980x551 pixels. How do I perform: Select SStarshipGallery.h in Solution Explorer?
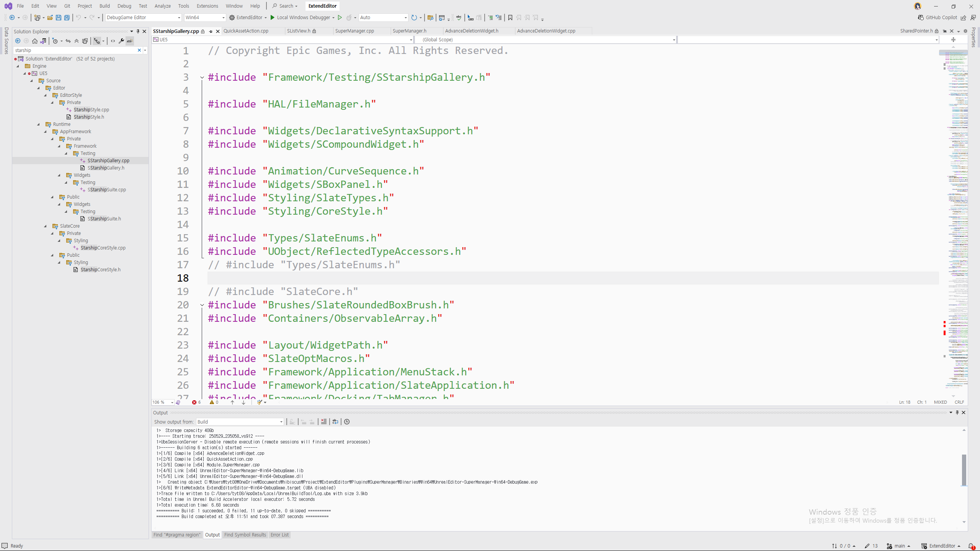point(106,168)
